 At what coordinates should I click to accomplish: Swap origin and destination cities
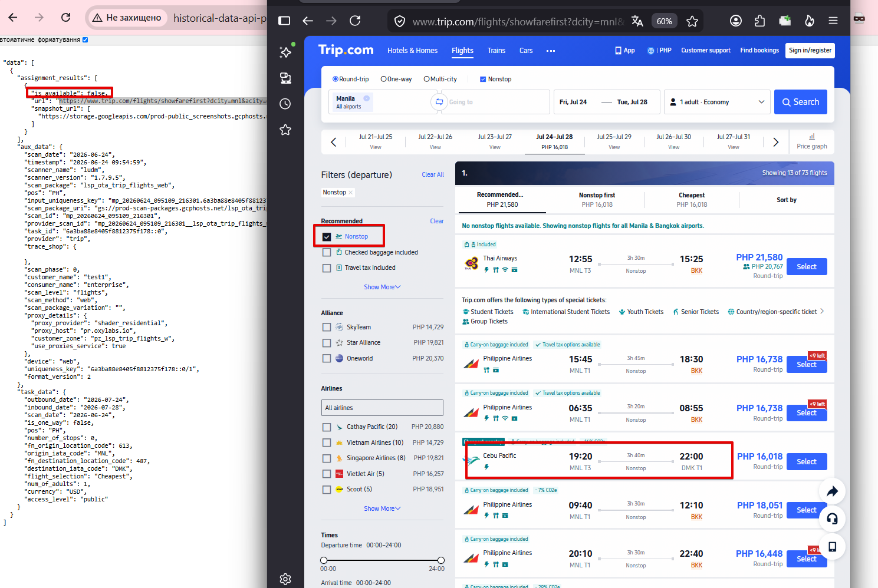coord(439,102)
